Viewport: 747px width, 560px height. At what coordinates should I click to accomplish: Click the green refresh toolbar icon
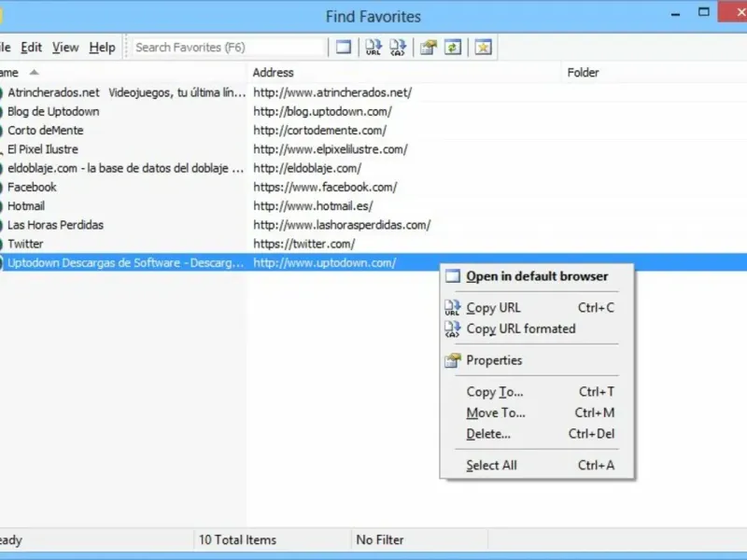coord(453,48)
